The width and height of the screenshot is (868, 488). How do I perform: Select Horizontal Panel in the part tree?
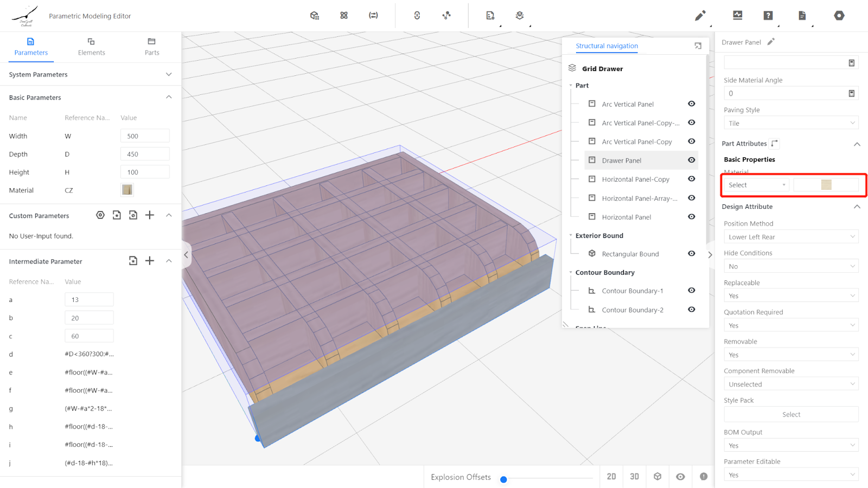626,217
